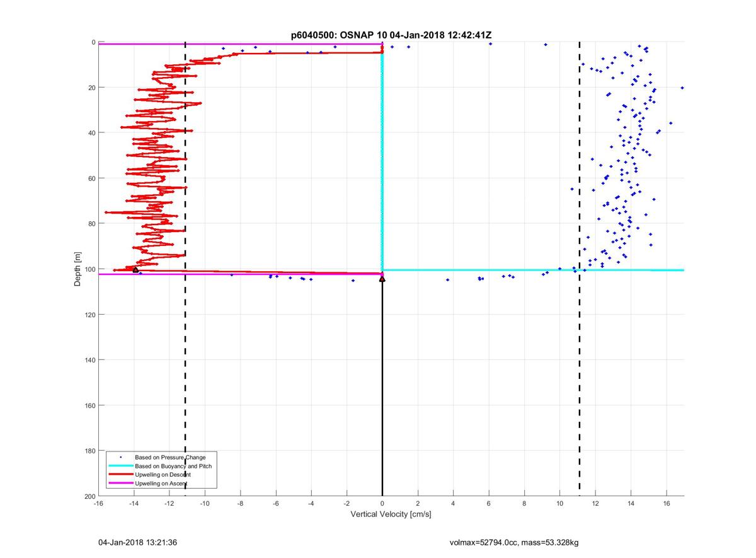Click depth-axis tick label '40'
Image resolution: width=756 pixels, height=558 pixels.
[x=91, y=133]
